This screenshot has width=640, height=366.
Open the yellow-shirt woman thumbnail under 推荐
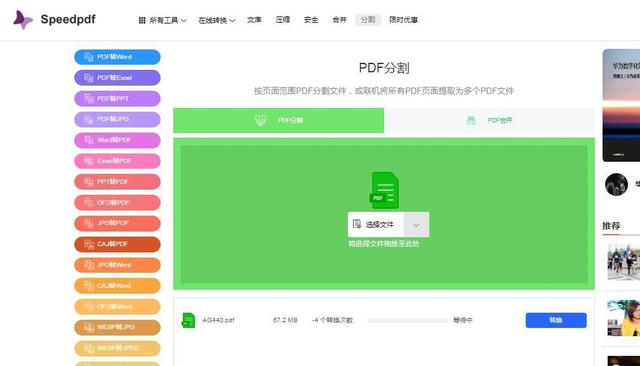[624, 318]
